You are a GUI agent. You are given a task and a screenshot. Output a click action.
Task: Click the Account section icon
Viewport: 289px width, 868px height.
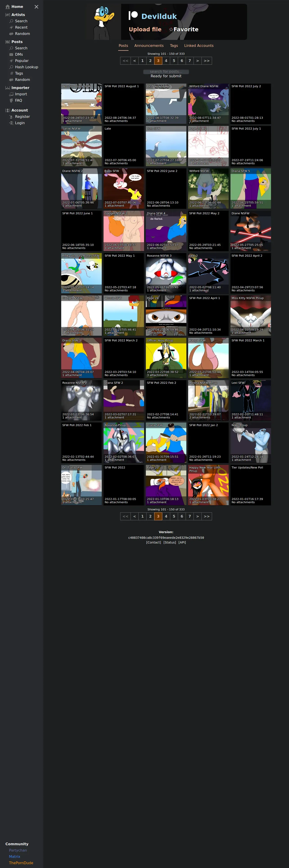[8, 110]
